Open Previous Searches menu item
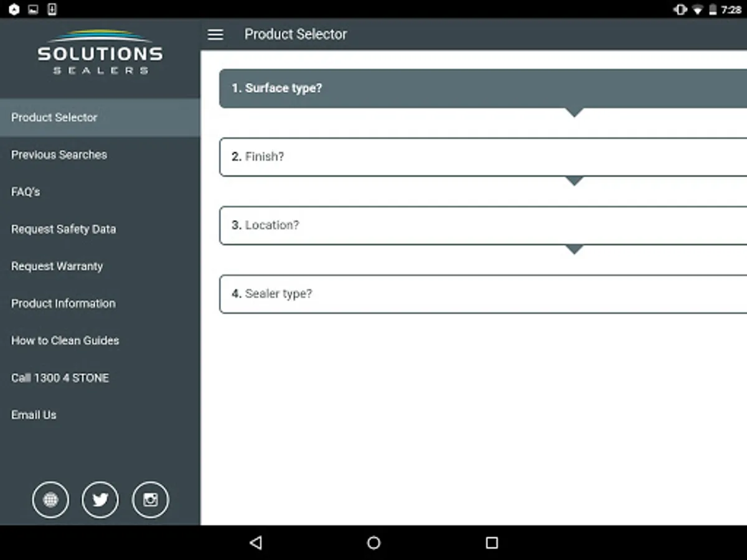The image size is (747, 560). (x=100, y=155)
